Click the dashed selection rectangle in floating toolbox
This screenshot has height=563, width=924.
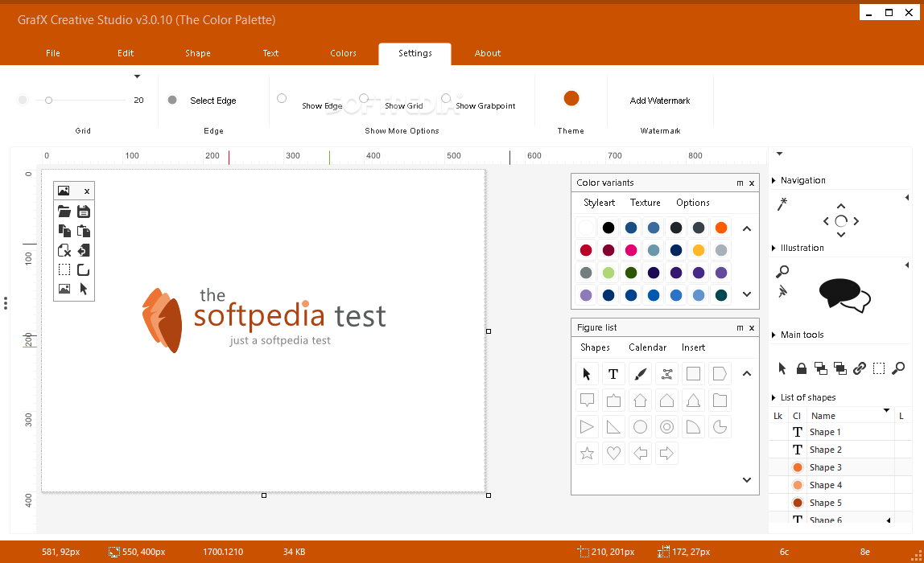[64, 269]
